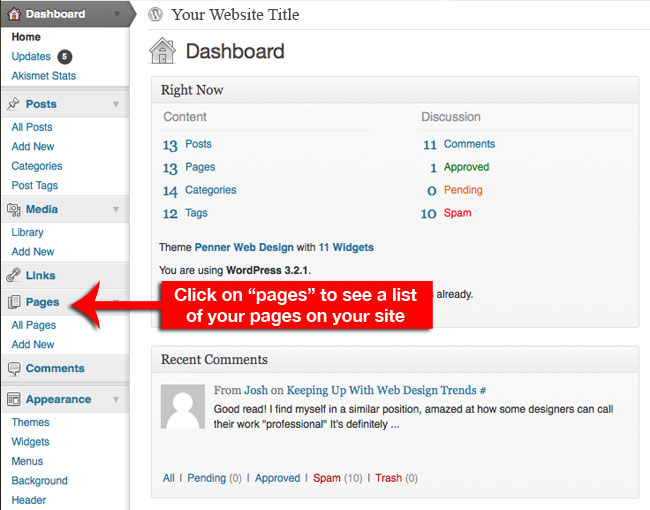
Task: Click Your Website Title link
Action: click(x=235, y=15)
